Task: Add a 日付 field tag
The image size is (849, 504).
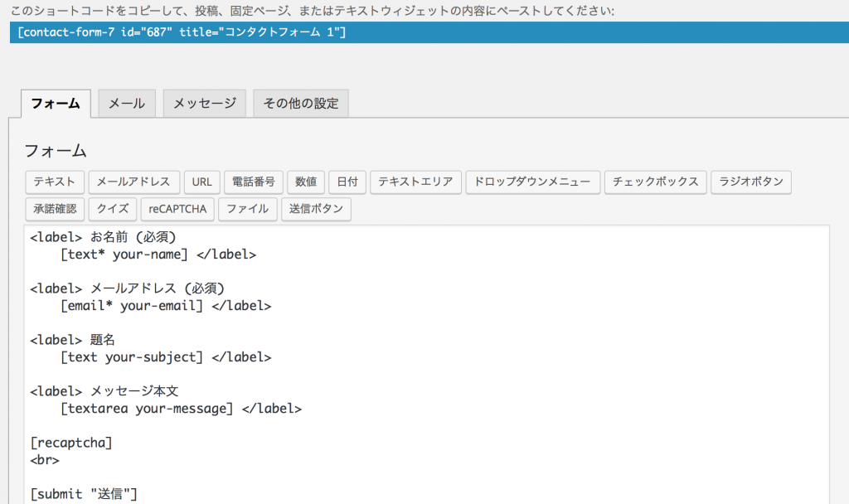Action: (347, 182)
